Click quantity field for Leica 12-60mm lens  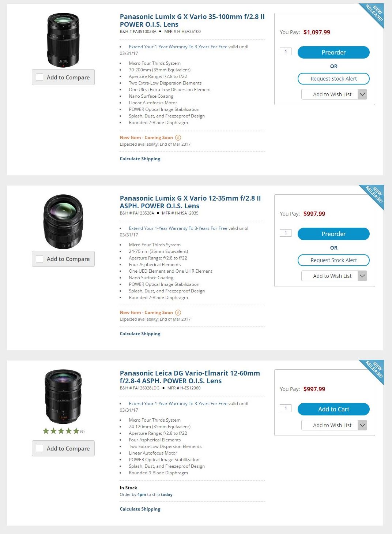286,408
